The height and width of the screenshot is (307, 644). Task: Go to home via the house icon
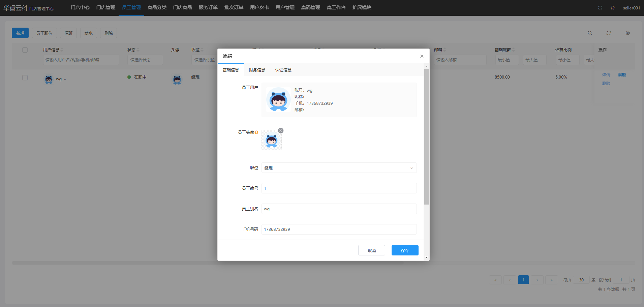coord(613,8)
